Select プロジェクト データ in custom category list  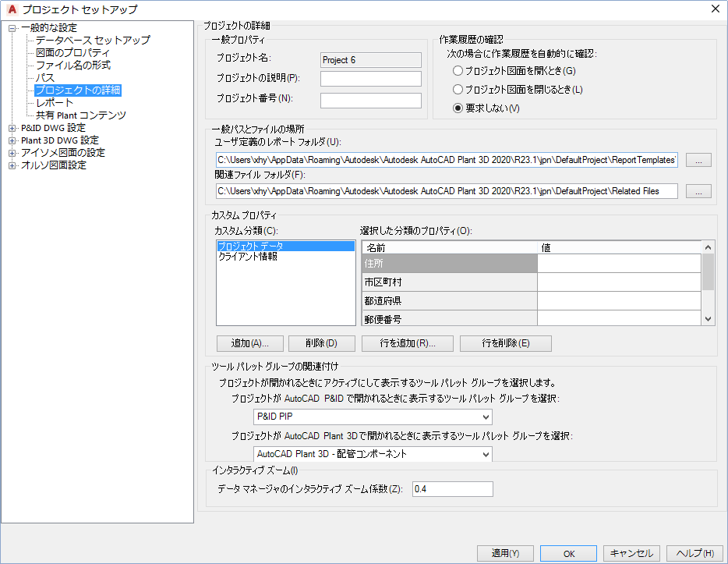coord(285,247)
